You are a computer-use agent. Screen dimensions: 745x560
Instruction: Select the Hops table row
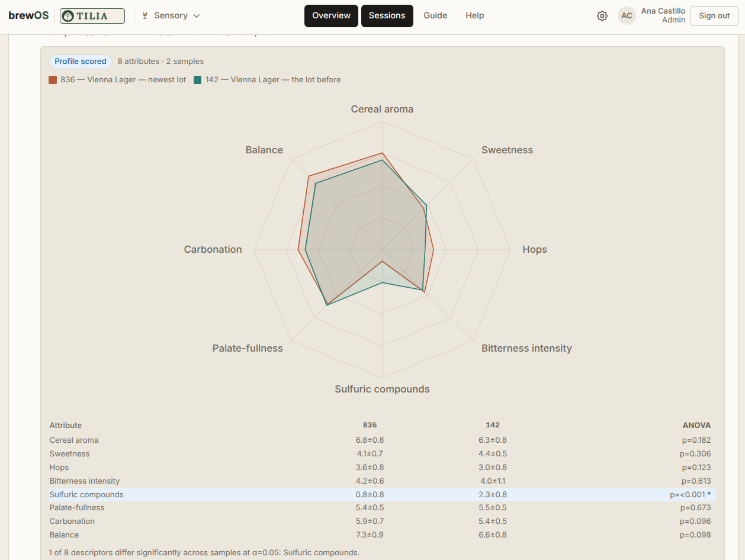(382, 467)
